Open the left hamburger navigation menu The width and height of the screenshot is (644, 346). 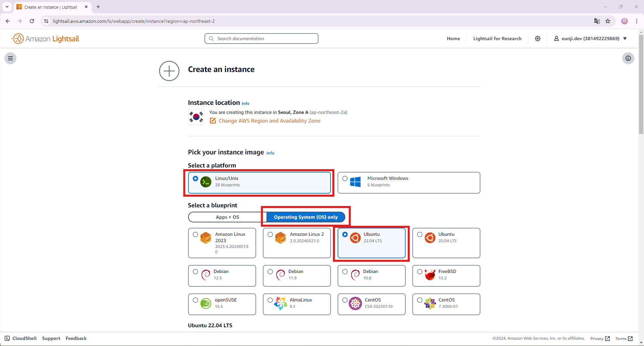pos(10,58)
